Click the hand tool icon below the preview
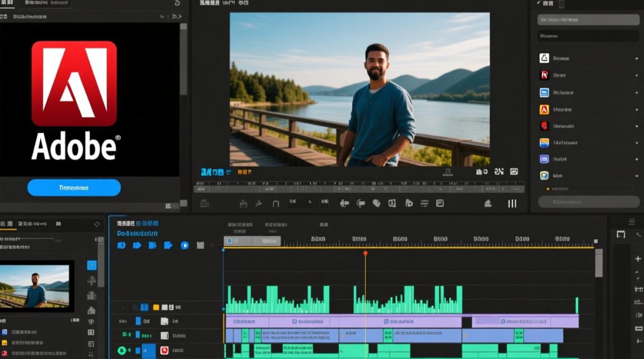 point(243,203)
